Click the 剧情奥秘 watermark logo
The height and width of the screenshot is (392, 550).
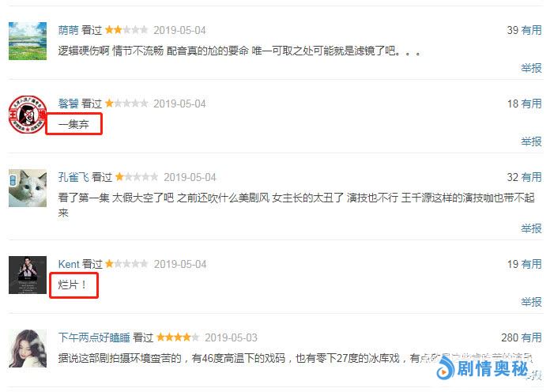[x=482, y=368]
